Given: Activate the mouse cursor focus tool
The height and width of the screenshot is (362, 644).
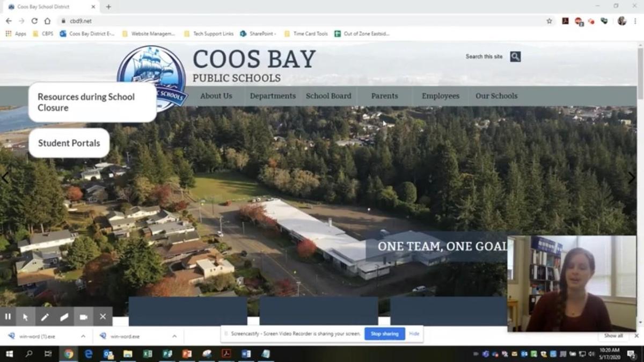Looking at the screenshot, I should click(x=25, y=317).
